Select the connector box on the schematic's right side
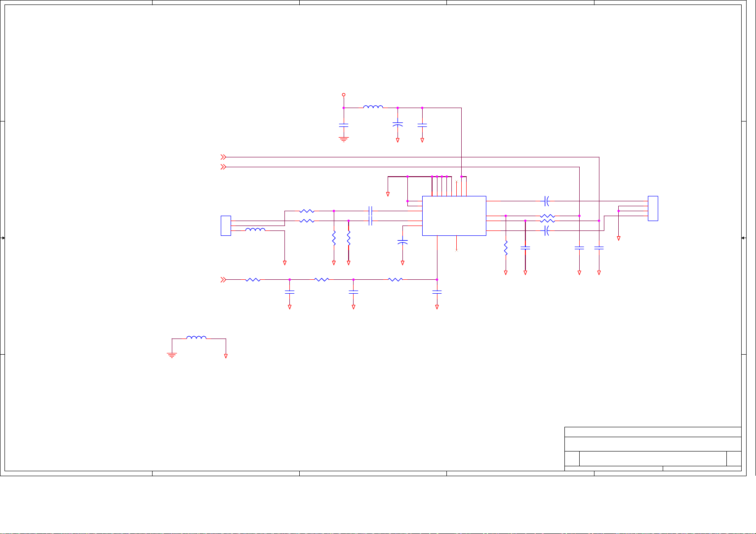Image resolution: width=756 pixels, height=534 pixels. [x=653, y=208]
